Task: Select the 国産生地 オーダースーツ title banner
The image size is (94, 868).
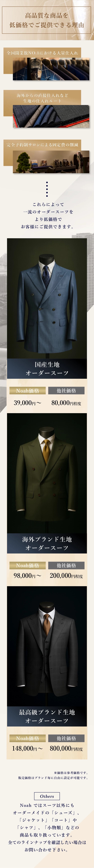Action: click(x=47, y=369)
